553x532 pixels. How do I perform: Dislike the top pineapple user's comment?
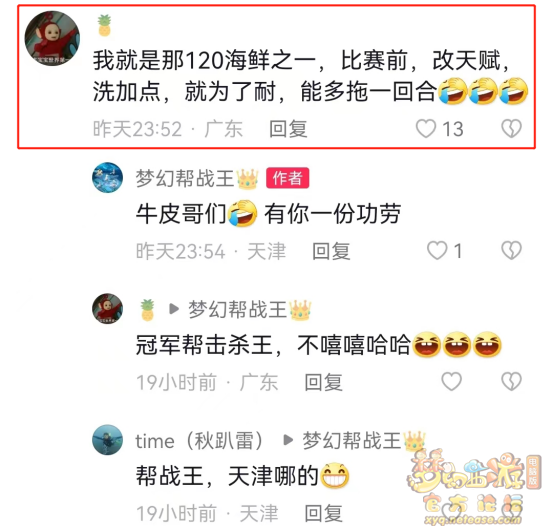(x=511, y=128)
